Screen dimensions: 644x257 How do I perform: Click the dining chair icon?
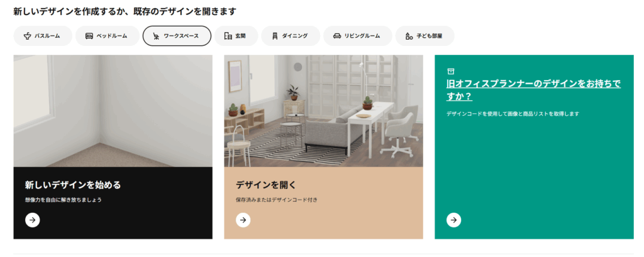pos(275,36)
